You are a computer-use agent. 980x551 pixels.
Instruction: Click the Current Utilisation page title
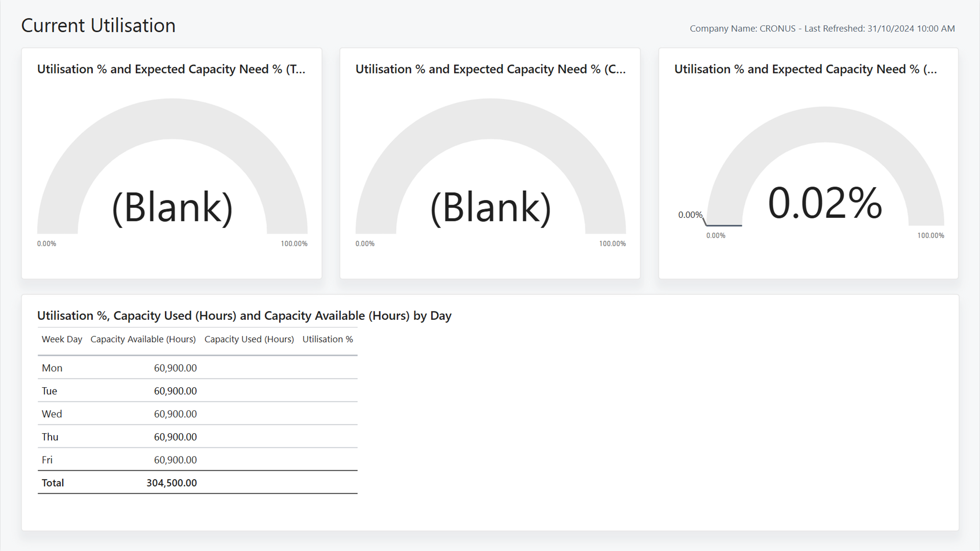pos(98,26)
